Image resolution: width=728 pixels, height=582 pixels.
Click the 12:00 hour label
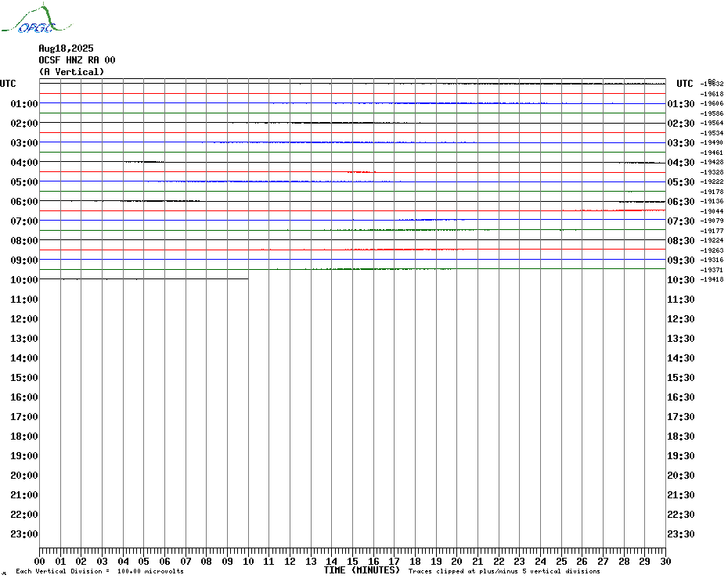[24, 319]
